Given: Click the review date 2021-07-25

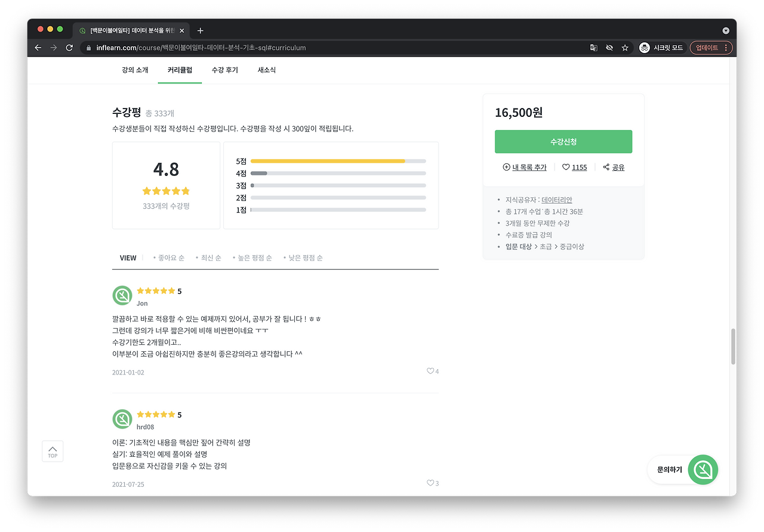Looking at the screenshot, I should point(128,484).
